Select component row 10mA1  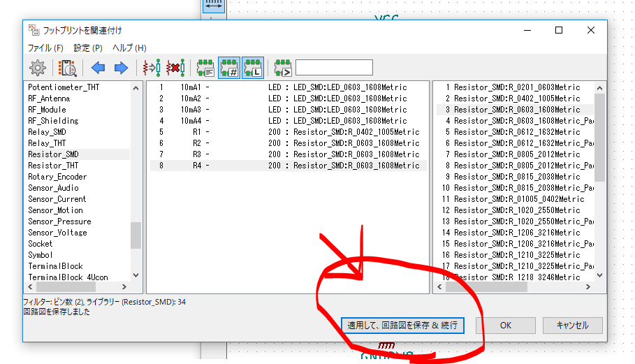[288, 87]
